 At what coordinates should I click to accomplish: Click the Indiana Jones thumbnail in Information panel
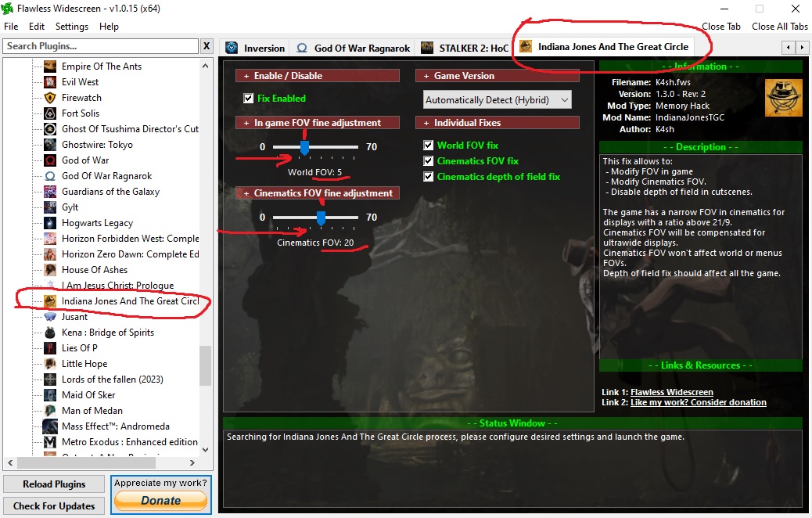(784, 98)
